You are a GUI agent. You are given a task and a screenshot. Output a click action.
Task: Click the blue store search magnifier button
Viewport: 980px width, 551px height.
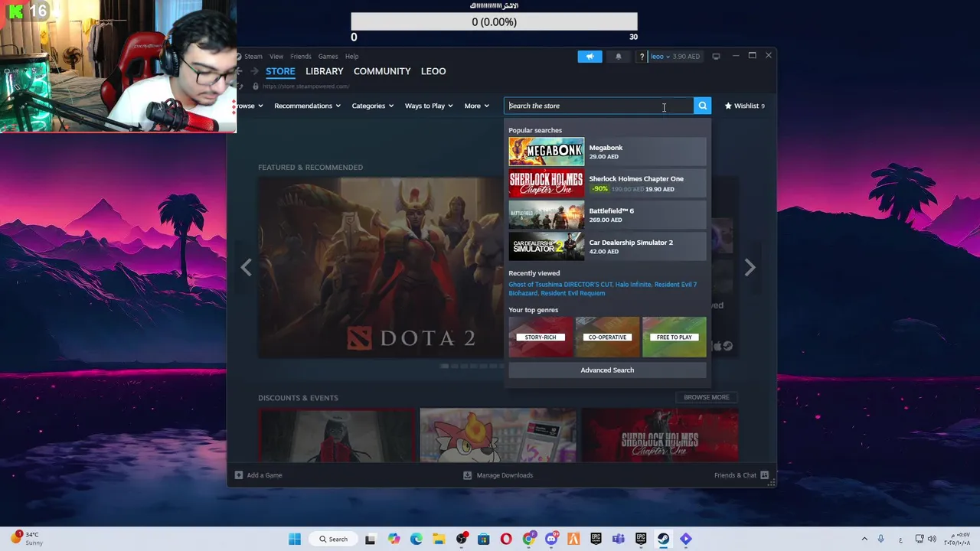702,106
